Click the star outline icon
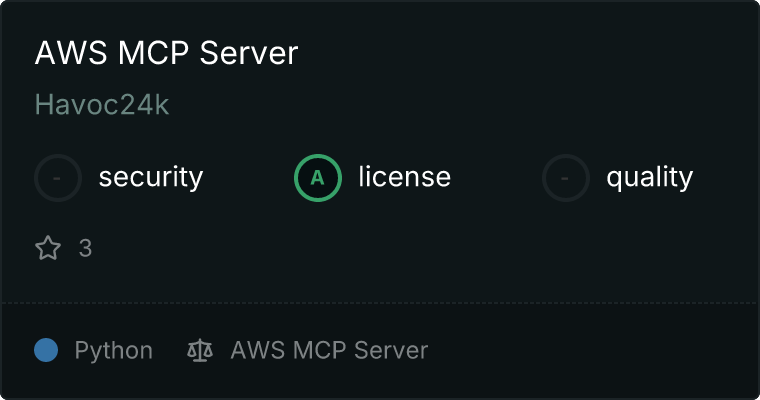Image resolution: width=760 pixels, height=400 pixels. (48, 248)
